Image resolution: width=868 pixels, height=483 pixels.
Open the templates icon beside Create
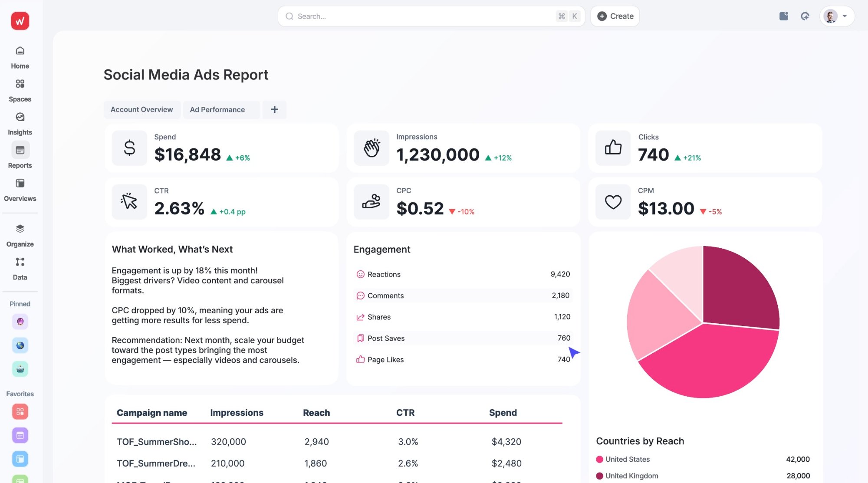tap(783, 16)
